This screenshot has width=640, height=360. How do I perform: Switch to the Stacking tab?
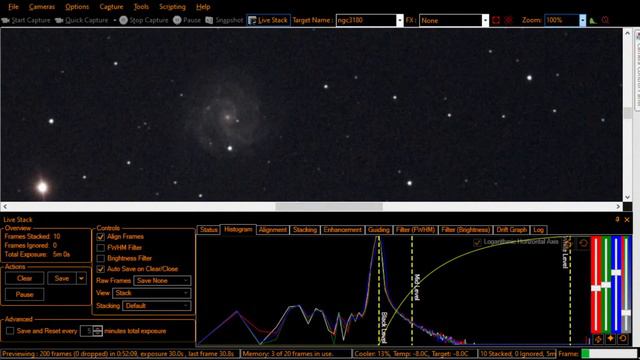coord(305,230)
